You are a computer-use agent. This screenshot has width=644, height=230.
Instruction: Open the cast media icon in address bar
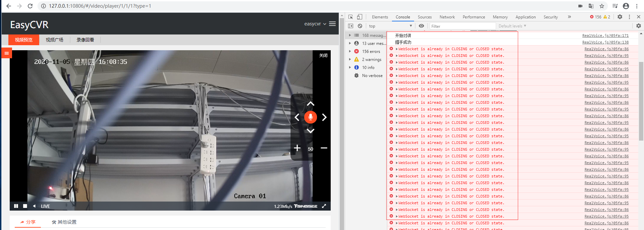coord(580,6)
